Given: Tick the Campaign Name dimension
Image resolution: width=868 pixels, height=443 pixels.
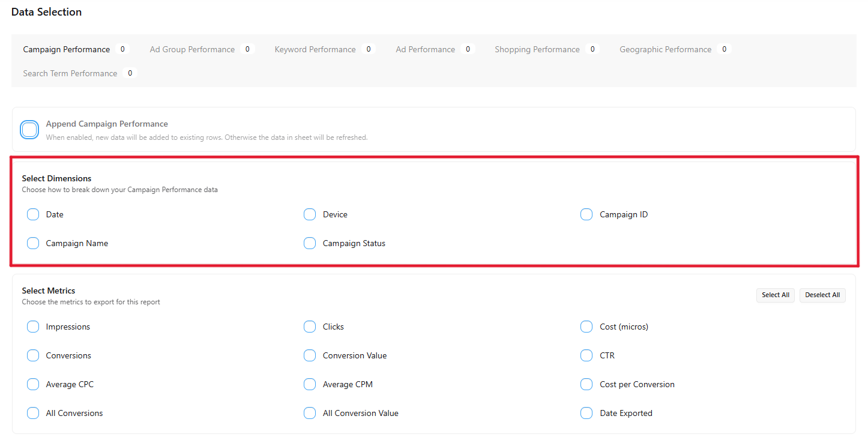Looking at the screenshot, I should pos(33,243).
